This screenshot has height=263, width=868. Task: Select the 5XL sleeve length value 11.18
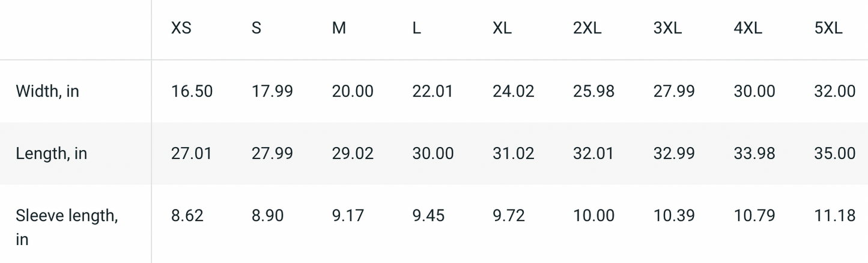834,215
